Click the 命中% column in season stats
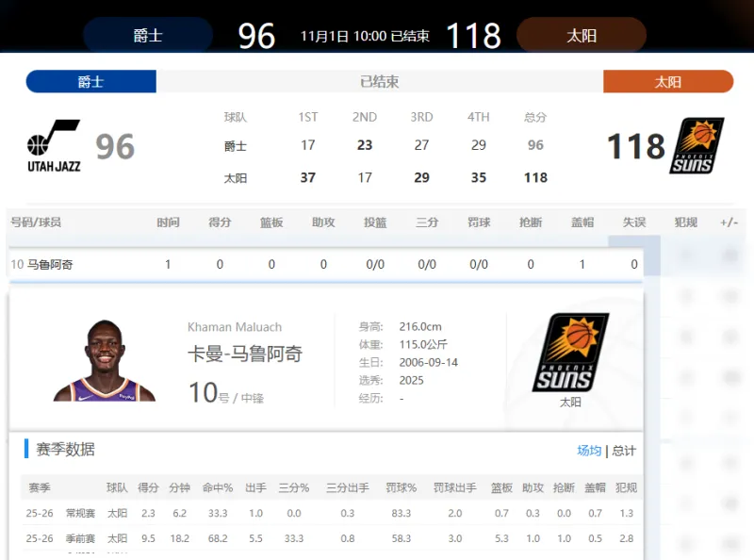This screenshot has width=754, height=560. click(x=217, y=488)
